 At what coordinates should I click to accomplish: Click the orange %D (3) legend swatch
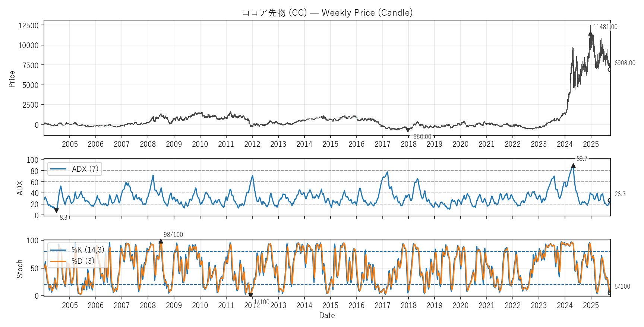(x=58, y=261)
